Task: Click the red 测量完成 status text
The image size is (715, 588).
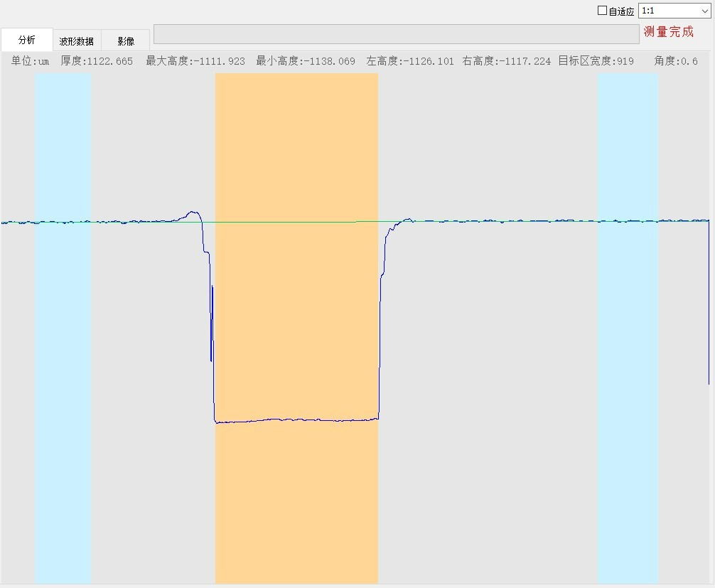Action: [668, 32]
